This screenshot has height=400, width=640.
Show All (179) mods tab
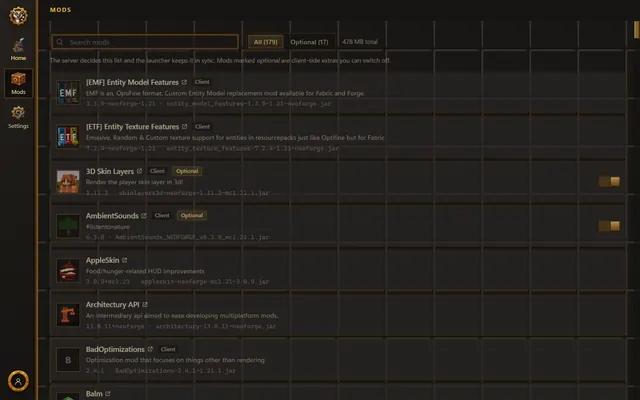(265, 42)
